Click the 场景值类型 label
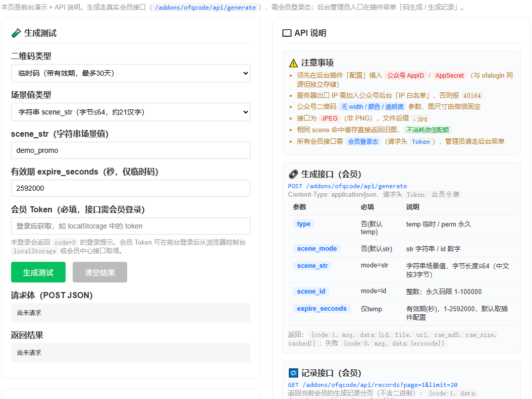The width and height of the screenshot is (532, 399). pos(31,95)
